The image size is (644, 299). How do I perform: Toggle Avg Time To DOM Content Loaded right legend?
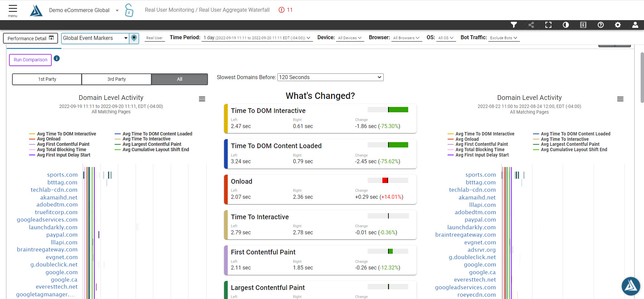[x=572, y=134]
